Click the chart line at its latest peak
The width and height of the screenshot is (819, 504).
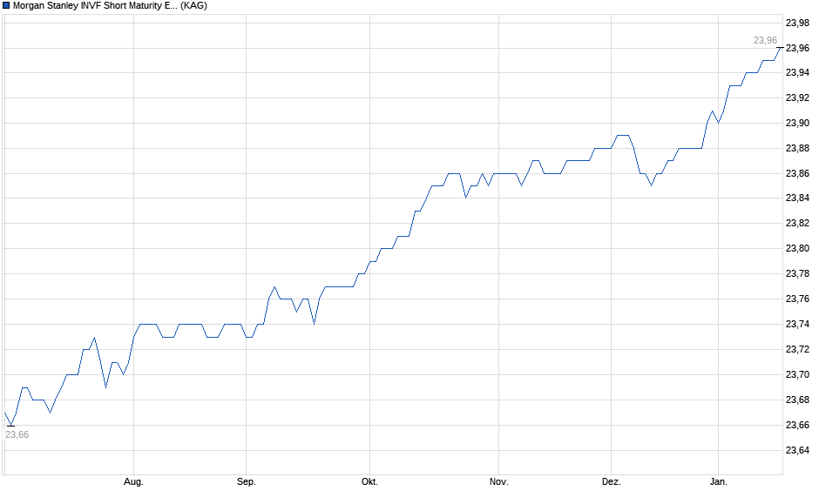tap(778, 50)
